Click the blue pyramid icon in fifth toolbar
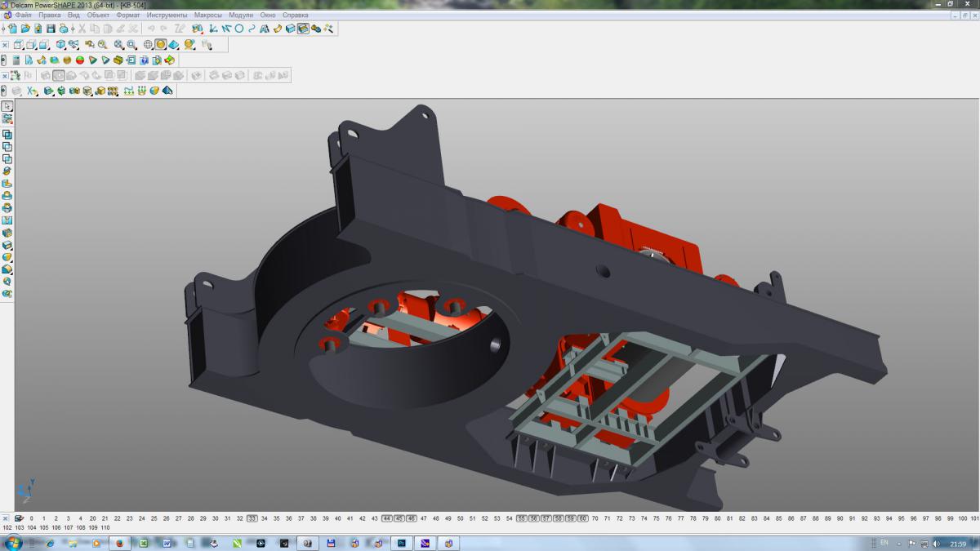 (167, 91)
